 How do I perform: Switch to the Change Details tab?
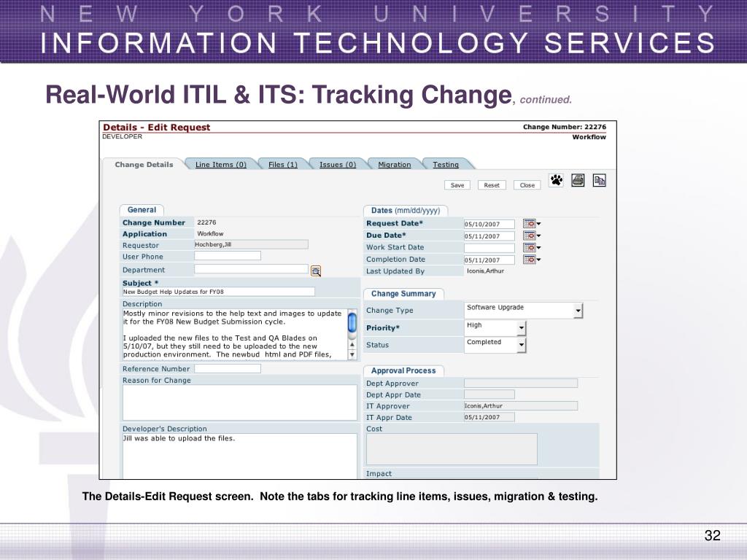pyautogui.click(x=144, y=165)
